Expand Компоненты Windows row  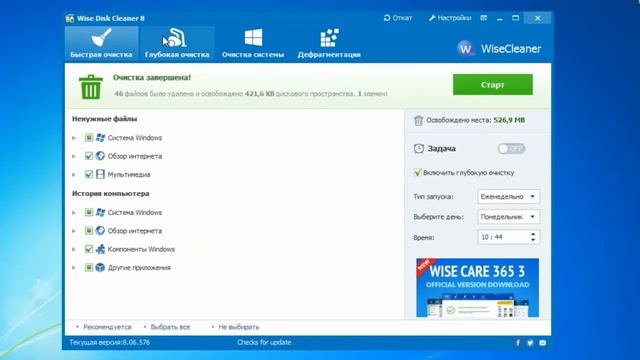74,249
